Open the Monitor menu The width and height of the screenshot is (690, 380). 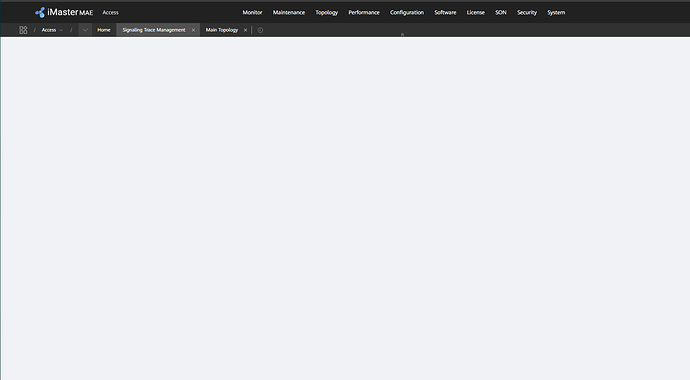pyautogui.click(x=252, y=12)
